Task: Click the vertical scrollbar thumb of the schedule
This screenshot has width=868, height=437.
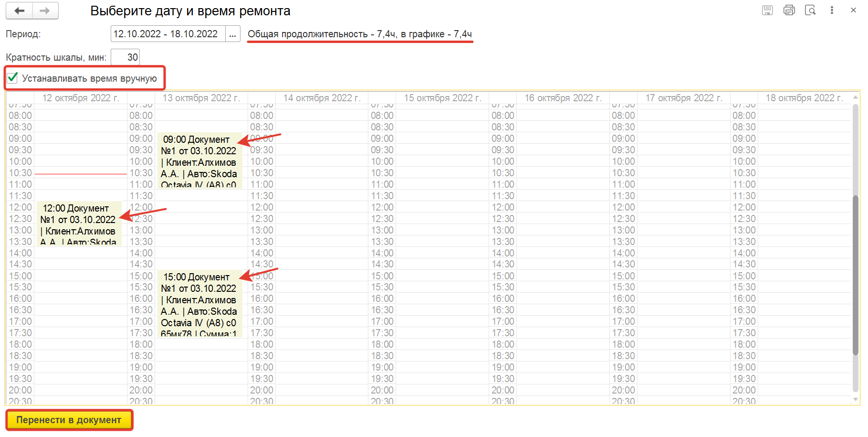Action: [856, 275]
